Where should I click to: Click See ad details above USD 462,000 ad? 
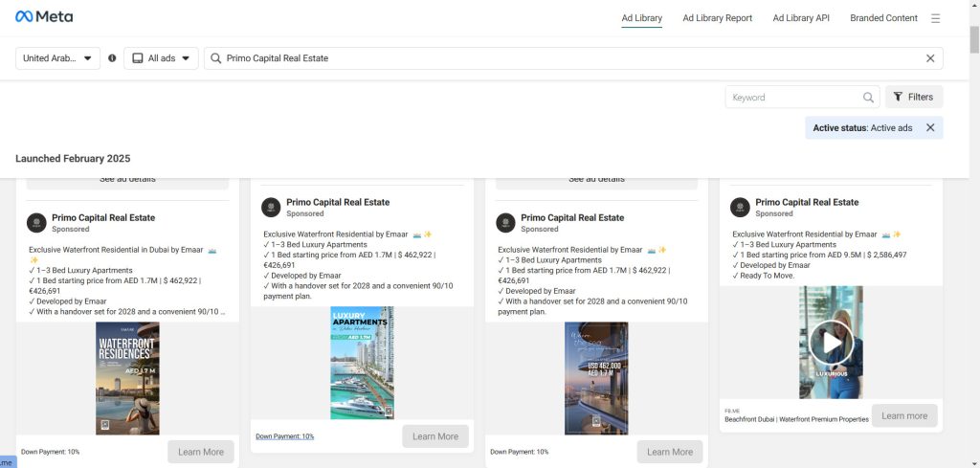coord(596,181)
